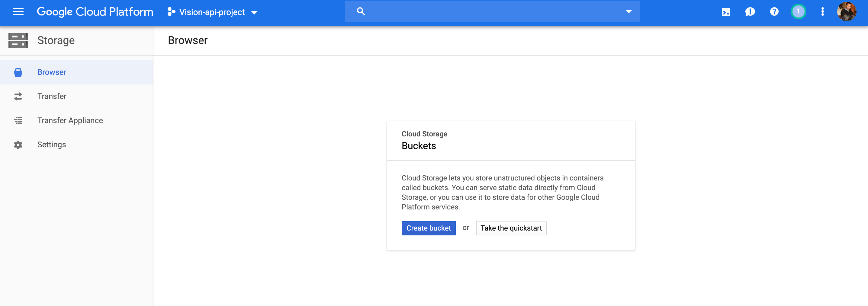Viewport: 868px width, 306px height.
Task: Click the Transfer Appliance icon
Action: 18,120
